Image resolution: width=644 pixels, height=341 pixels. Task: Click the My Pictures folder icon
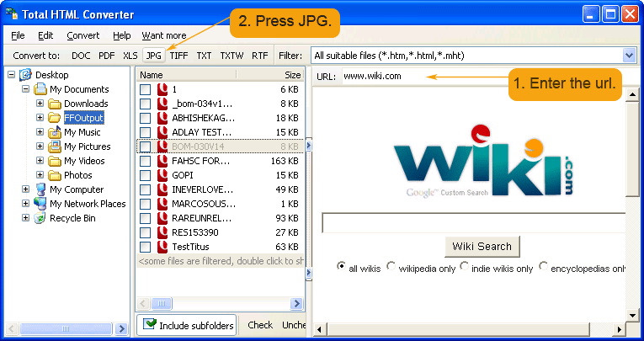coord(54,147)
